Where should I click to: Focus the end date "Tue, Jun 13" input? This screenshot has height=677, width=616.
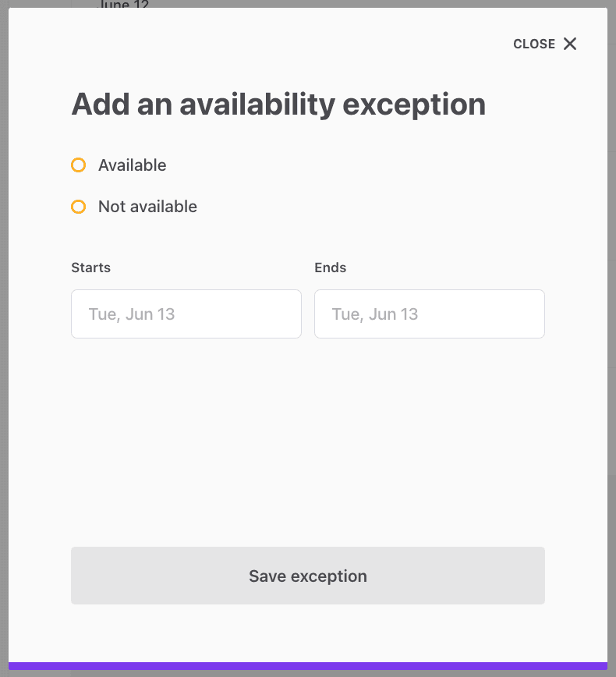tap(429, 314)
